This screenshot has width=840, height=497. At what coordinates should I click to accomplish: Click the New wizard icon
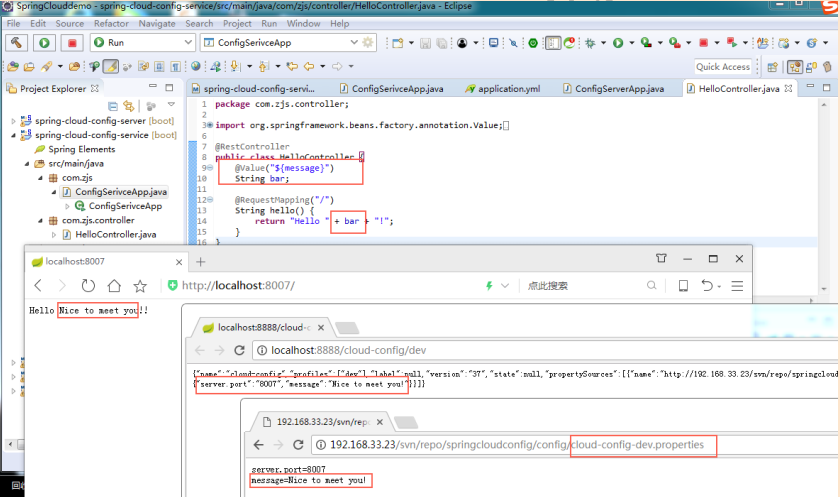click(398, 43)
